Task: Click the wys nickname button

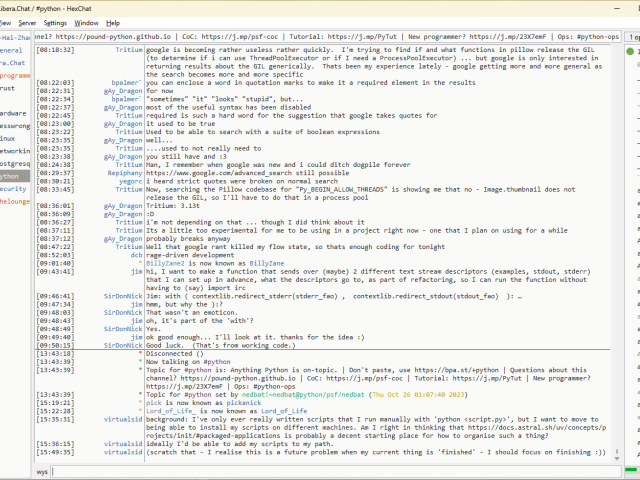Action: click(x=42, y=470)
